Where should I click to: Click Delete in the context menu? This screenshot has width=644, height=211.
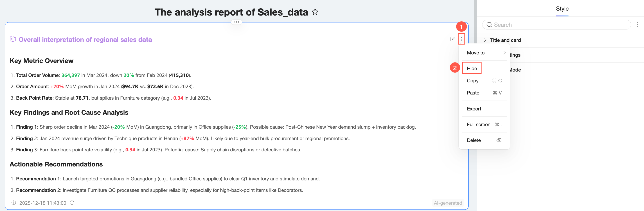click(x=474, y=140)
